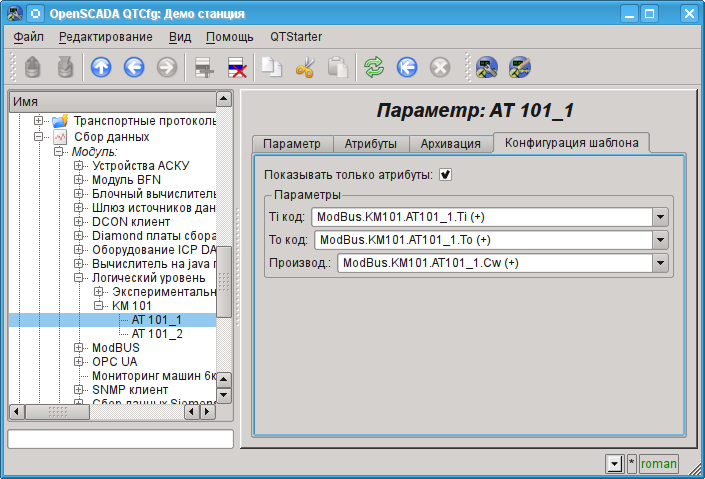The height and width of the screenshot is (479, 705).
Task: Collapse the 'КМ 101' tree node
Action: [99, 306]
